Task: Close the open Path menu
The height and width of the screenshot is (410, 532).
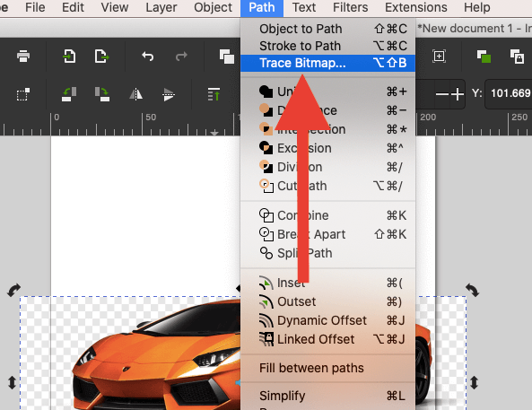Action: tap(262, 7)
